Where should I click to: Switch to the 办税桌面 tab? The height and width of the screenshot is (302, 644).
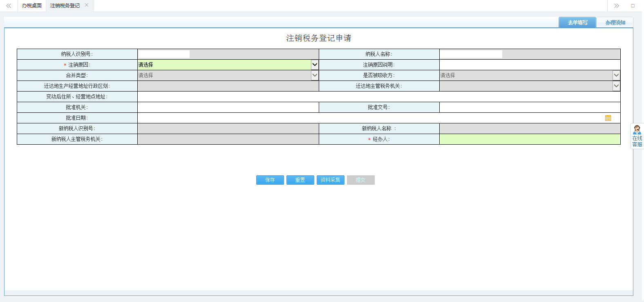32,6
